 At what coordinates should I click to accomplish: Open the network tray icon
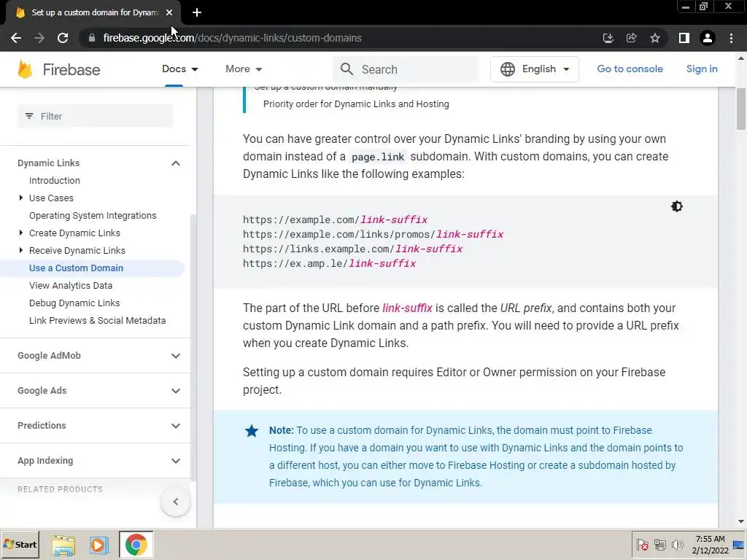click(x=659, y=545)
